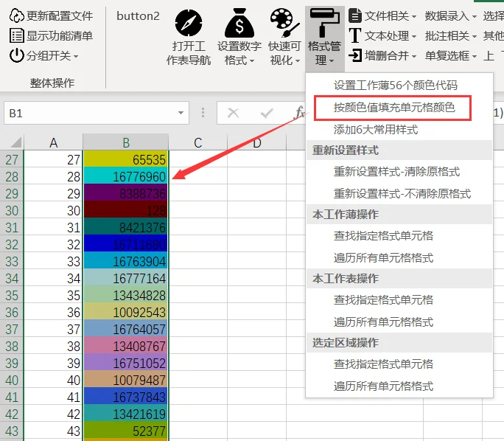This screenshot has height=441, width=504.
Task: Click the button2 ribbon button
Action: (138, 16)
